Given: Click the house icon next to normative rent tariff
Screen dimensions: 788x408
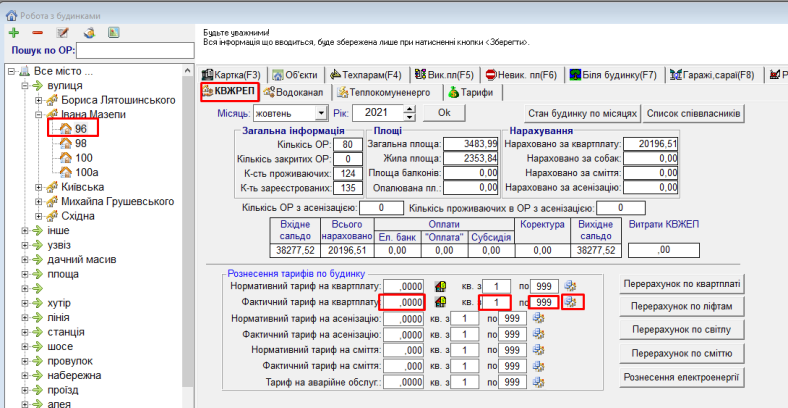Looking at the screenshot, I should point(441,285).
